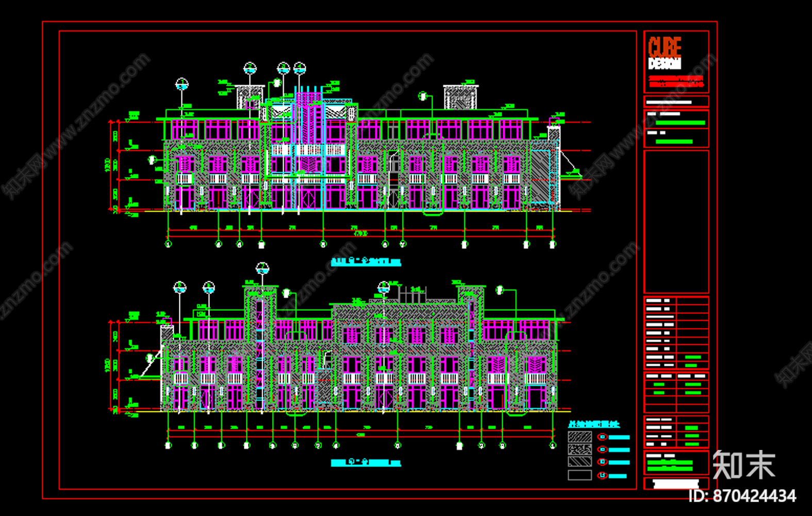Select the diagonal-hatch swatch in the legend
Screen dimensions: 812x516
coord(579,437)
